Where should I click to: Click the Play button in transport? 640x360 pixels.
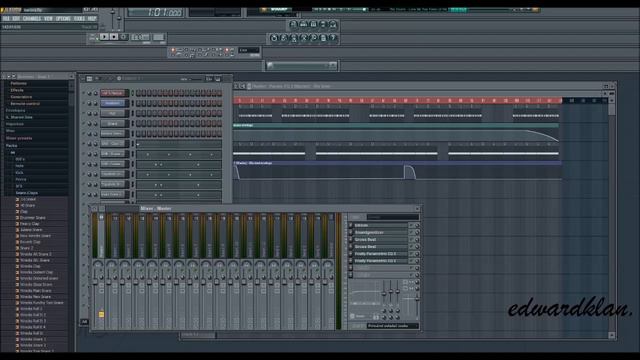point(104,37)
